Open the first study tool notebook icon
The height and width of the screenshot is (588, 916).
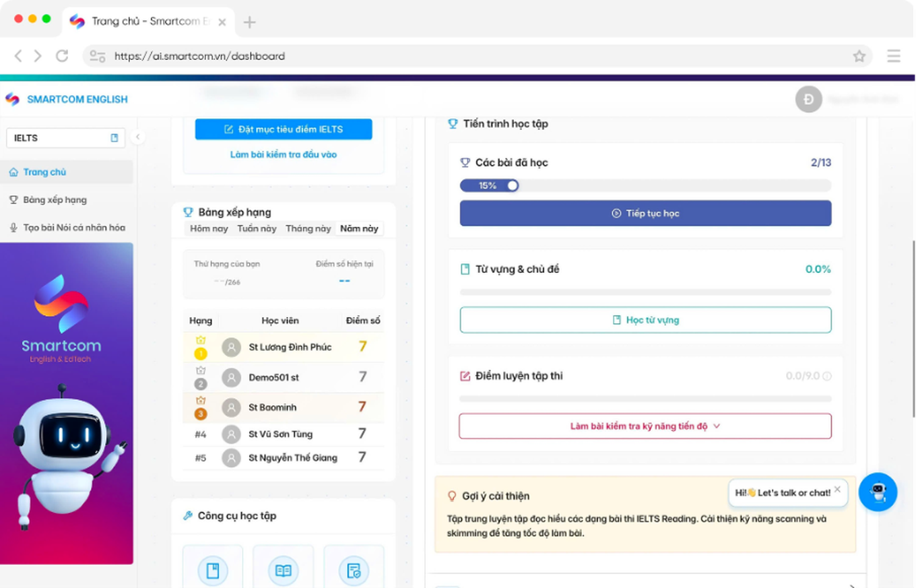pos(213,571)
